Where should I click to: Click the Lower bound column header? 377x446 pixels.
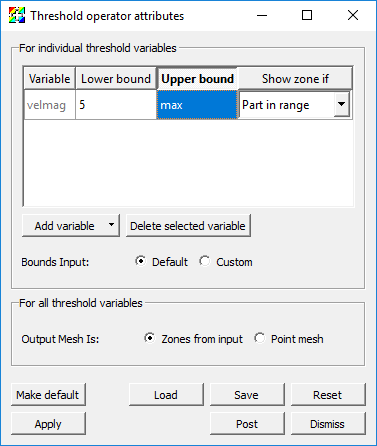[x=116, y=79]
